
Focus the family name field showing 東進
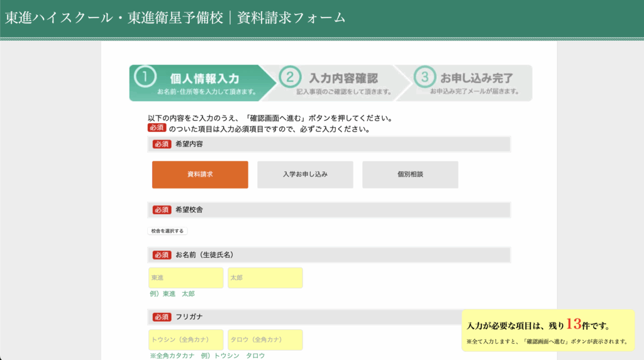coord(186,278)
